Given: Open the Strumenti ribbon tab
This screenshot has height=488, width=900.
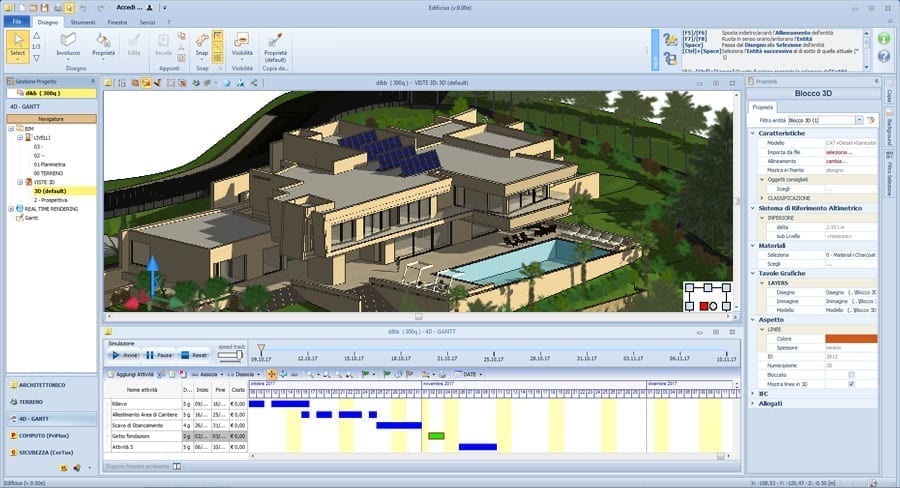Looking at the screenshot, I should click(x=83, y=22).
